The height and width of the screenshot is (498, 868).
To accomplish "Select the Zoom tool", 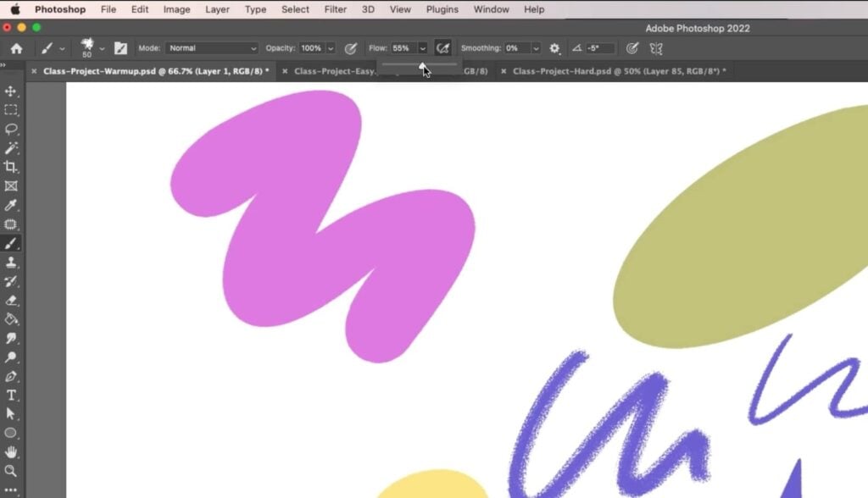I will coord(10,471).
